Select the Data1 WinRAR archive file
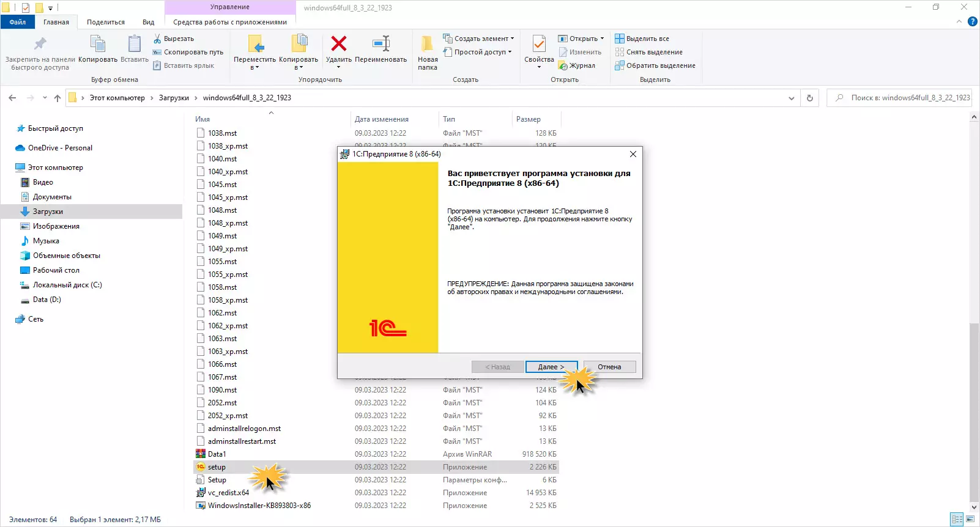 click(376, 454)
